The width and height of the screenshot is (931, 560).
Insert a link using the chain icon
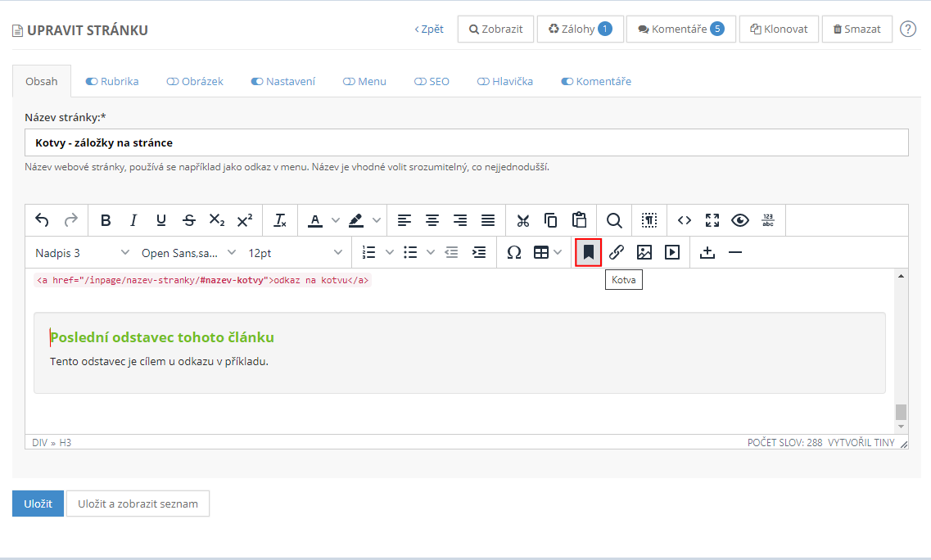click(617, 252)
